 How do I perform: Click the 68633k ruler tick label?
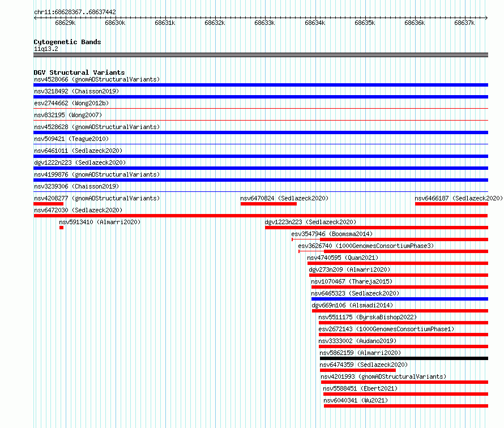click(264, 23)
